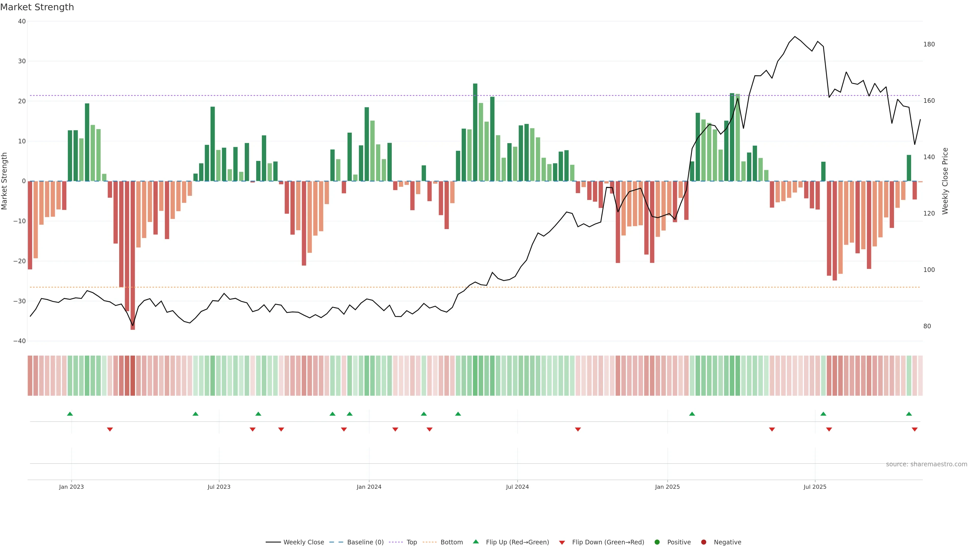
Task: Click the Jul 2024 x-axis label
Action: [517, 487]
